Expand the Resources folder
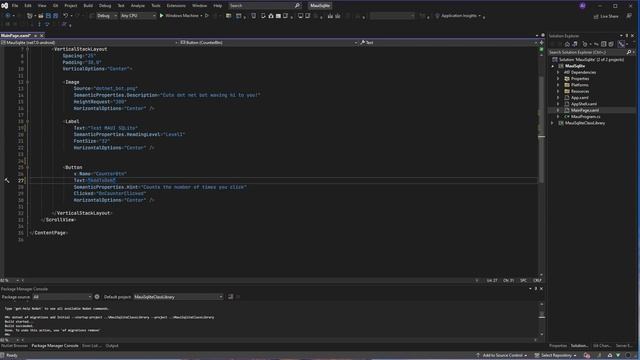This screenshot has width=640, height=360. click(558, 91)
